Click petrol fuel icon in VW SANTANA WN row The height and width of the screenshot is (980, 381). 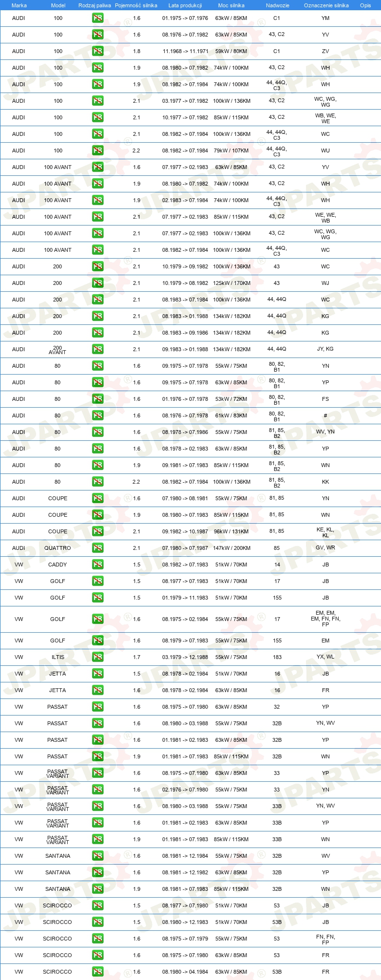97,889
